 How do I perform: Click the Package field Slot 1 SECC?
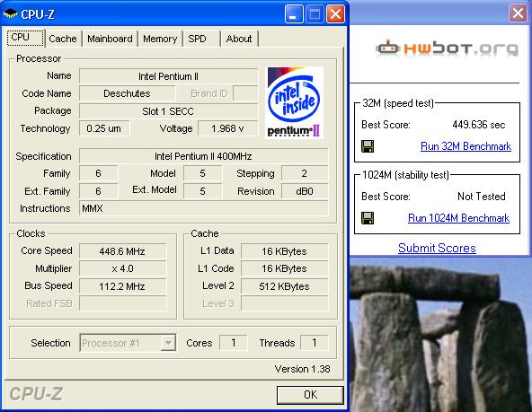click(x=168, y=111)
